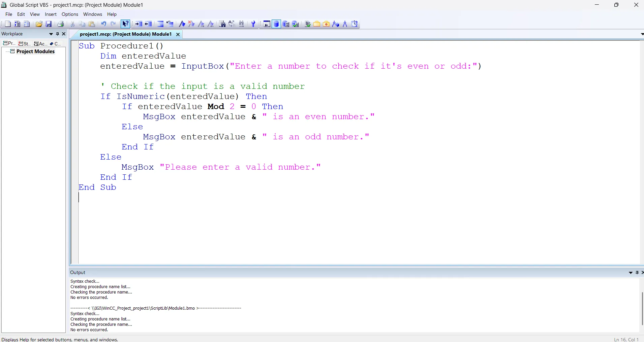The width and height of the screenshot is (644, 342).
Task: Open the Output panel dropdown menu
Action: tap(631, 273)
